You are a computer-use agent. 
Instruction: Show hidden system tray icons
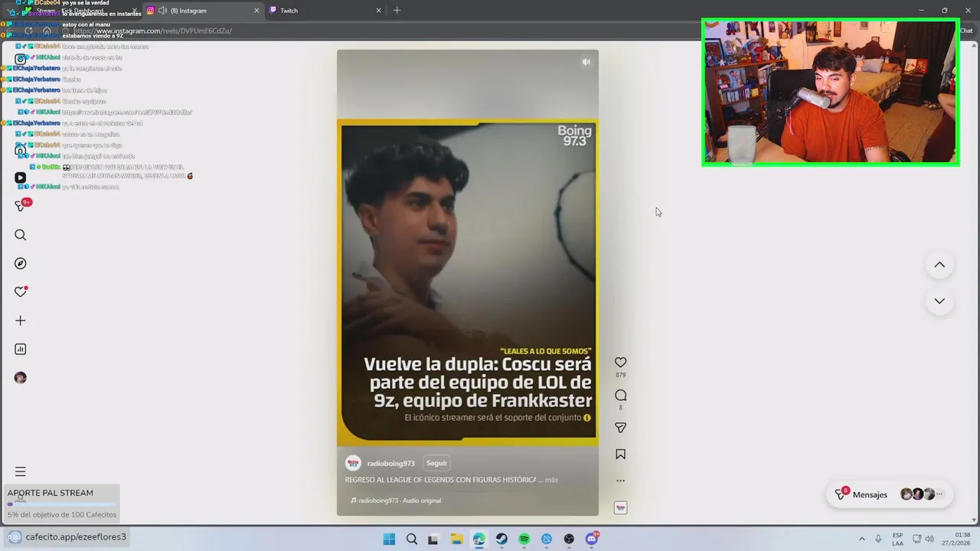[x=862, y=539]
